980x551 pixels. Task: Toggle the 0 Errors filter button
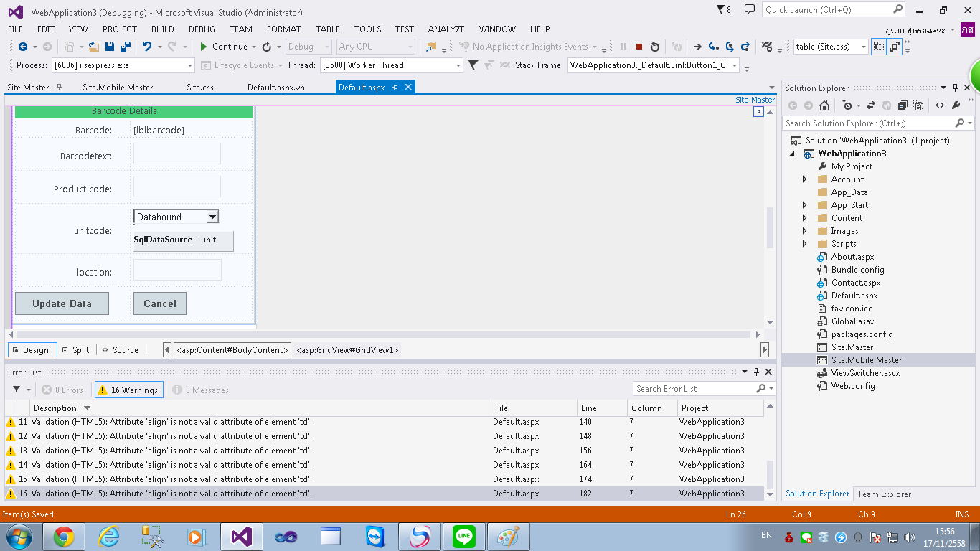62,390
